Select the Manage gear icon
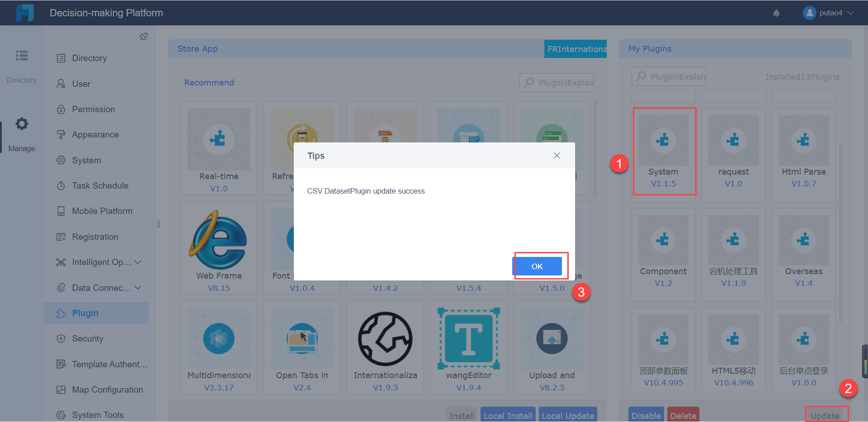The image size is (868, 422). [x=22, y=124]
